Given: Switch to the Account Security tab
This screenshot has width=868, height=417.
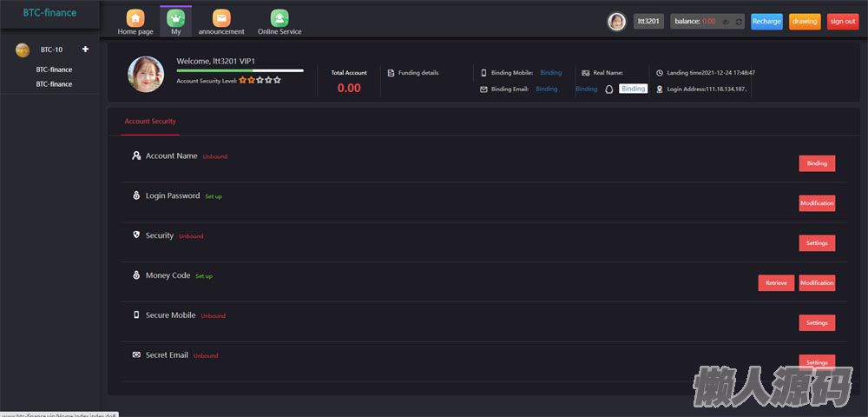Looking at the screenshot, I should coord(150,122).
